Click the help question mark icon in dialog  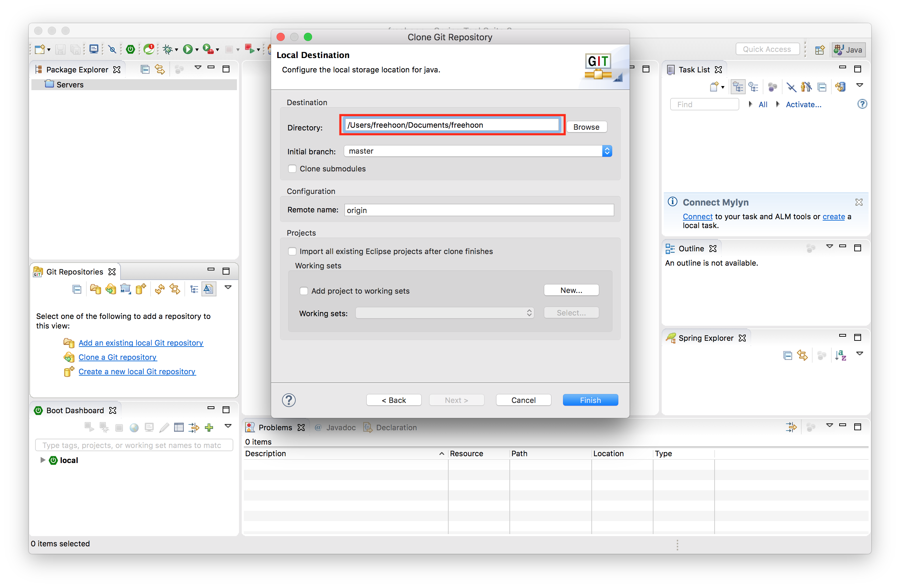pyautogui.click(x=289, y=400)
